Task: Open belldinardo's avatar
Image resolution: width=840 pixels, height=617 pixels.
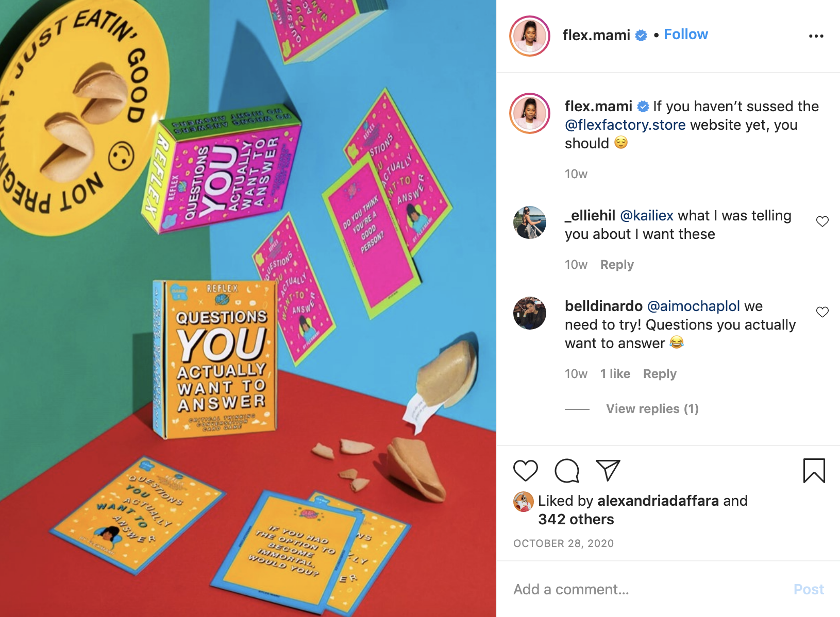Action: [x=530, y=313]
